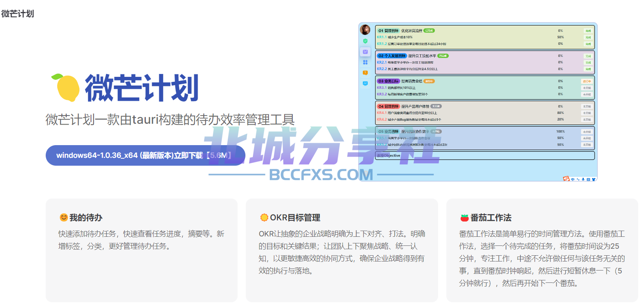Click the green 已完成 tag after 优化运营流程

(429, 30)
